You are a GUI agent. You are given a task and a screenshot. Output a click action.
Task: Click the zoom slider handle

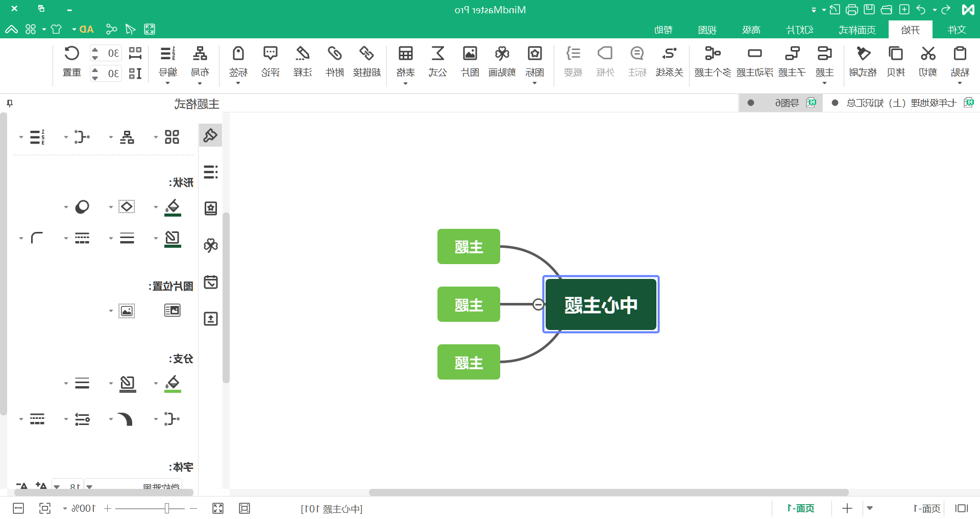[166, 508]
